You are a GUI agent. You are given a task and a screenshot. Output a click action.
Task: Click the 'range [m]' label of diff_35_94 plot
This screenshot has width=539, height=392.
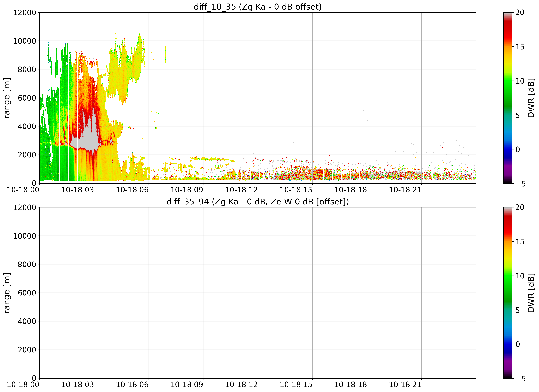(x=7, y=293)
